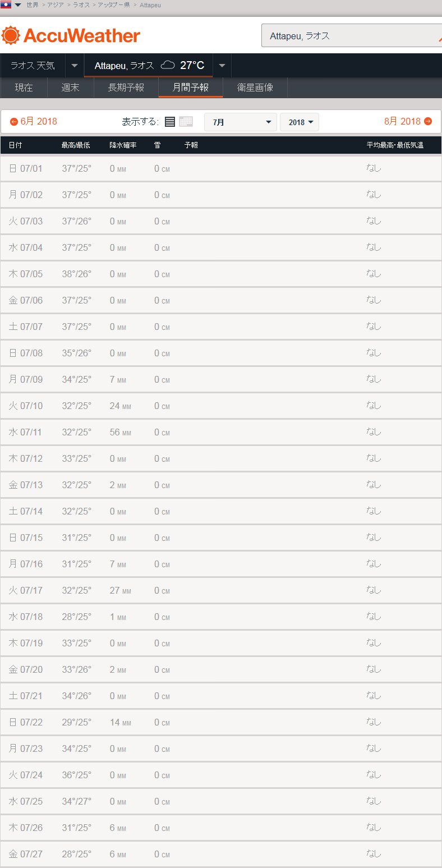Open the 7月 month dropdown
Screen dimensions: 442x868
tap(240, 122)
